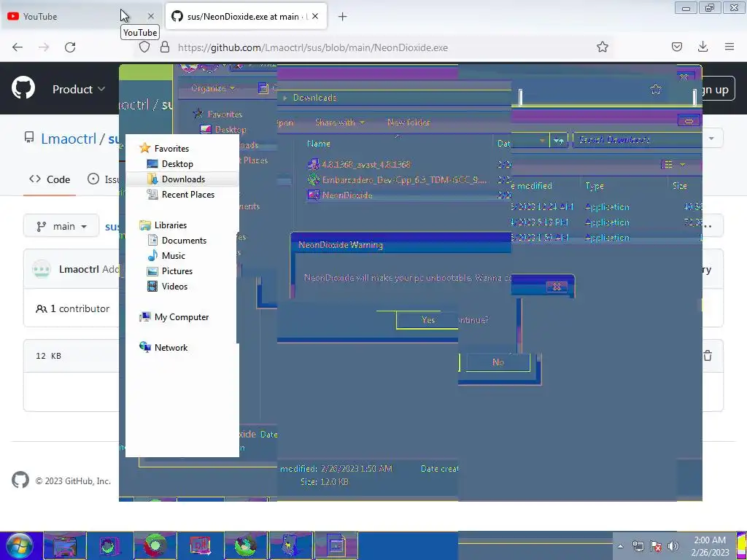Image resolution: width=747 pixels, height=560 pixels.
Task: Click the volume speaker tray icon
Action: coord(673,546)
